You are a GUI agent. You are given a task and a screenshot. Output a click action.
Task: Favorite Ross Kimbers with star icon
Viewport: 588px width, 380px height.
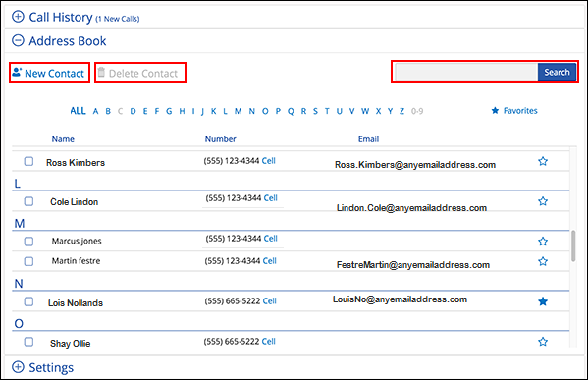(x=543, y=161)
